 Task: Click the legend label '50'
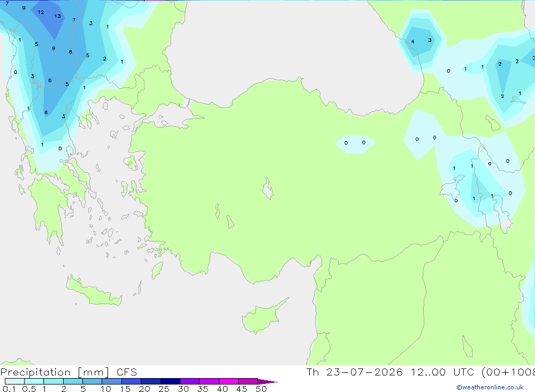pyautogui.click(x=261, y=389)
